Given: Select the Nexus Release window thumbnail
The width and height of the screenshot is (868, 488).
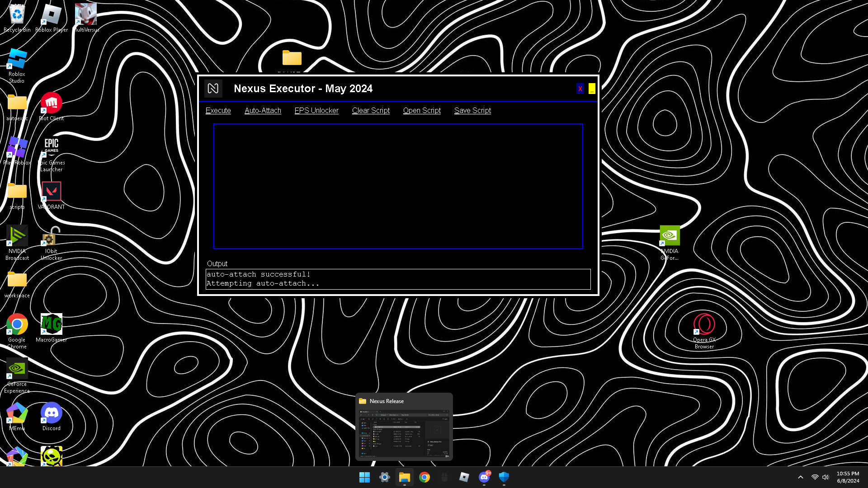Looking at the screenshot, I should click(404, 433).
